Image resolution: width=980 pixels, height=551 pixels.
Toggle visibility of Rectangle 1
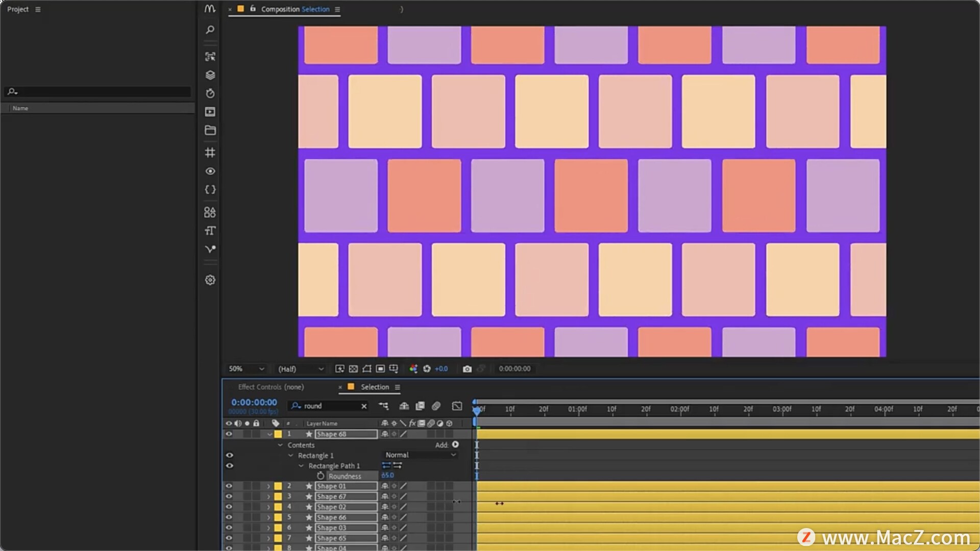click(x=229, y=456)
